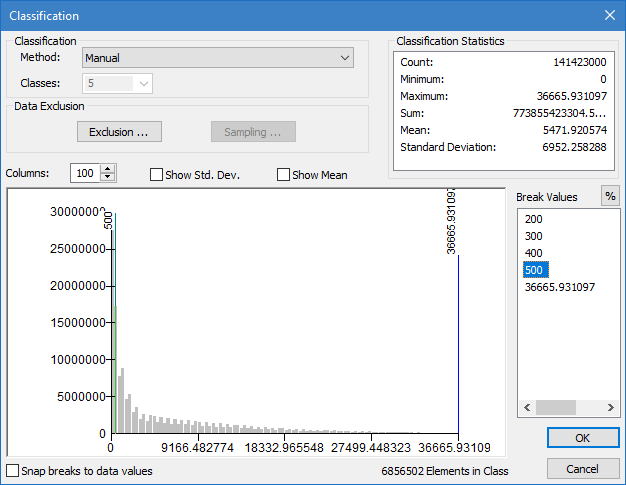The height and width of the screenshot is (485, 626).
Task: Click the Break Values horizontal scrollbar thumb
Action: 556,408
